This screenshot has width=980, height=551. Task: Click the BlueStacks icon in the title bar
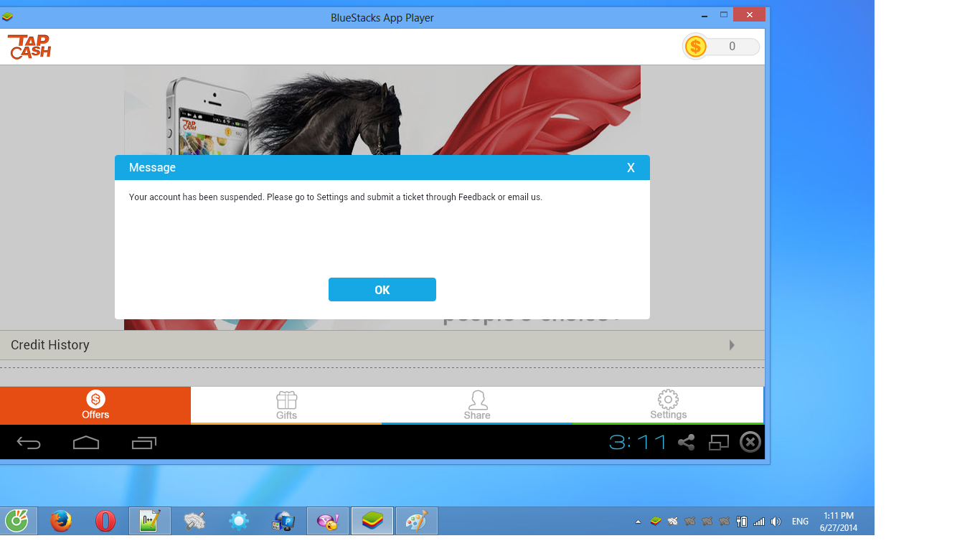click(x=8, y=17)
